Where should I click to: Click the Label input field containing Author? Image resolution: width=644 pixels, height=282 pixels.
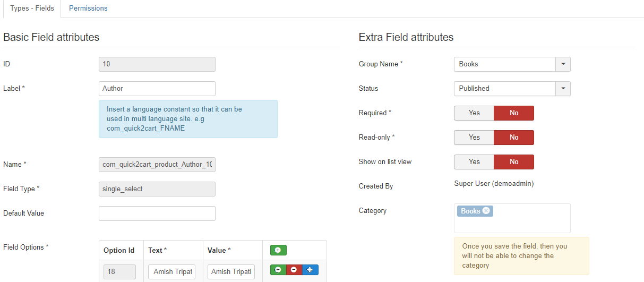(x=157, y=89)
